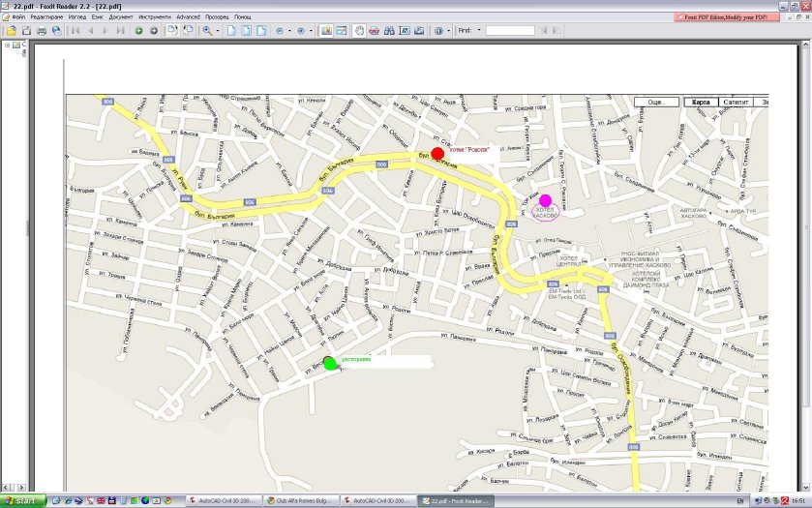Jump to last page arrow icon
This screenshot has height=508, width=812.
tap(120, 31)
